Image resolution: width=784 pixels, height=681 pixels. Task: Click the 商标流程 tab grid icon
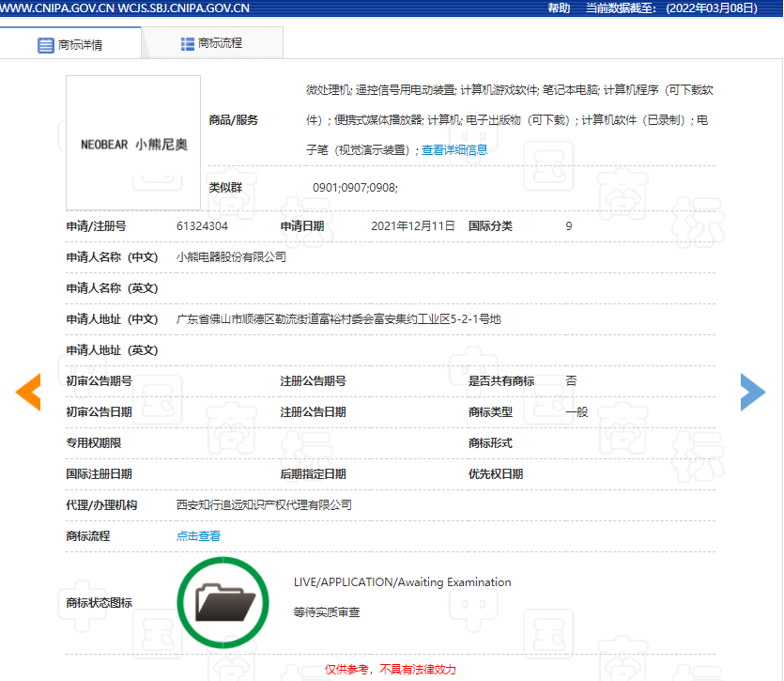pyautogui.click(x=188, y=44)
